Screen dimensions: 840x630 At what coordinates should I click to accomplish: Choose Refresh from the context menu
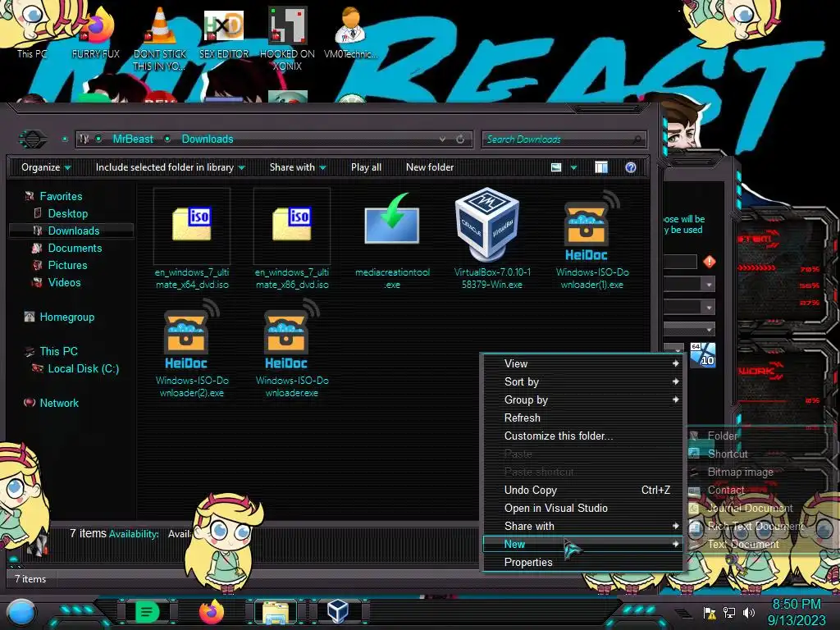[x=583, y=418]
